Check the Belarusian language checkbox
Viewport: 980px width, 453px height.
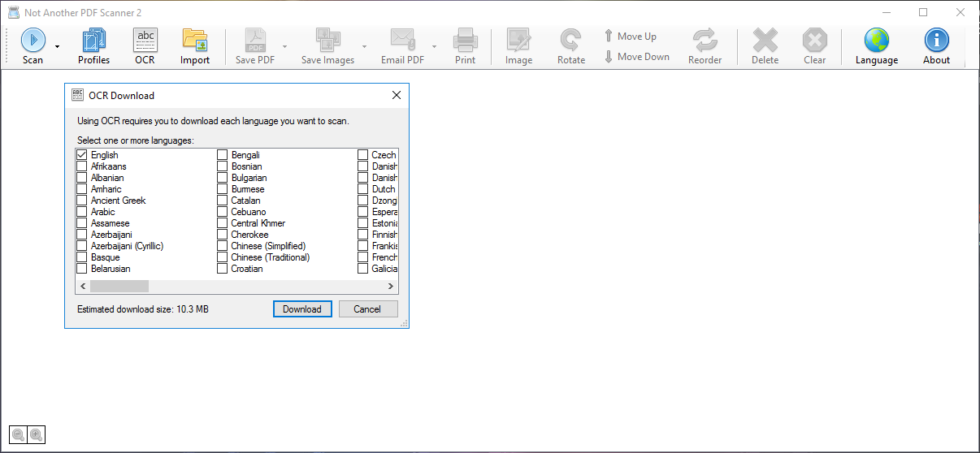(81, 268)
